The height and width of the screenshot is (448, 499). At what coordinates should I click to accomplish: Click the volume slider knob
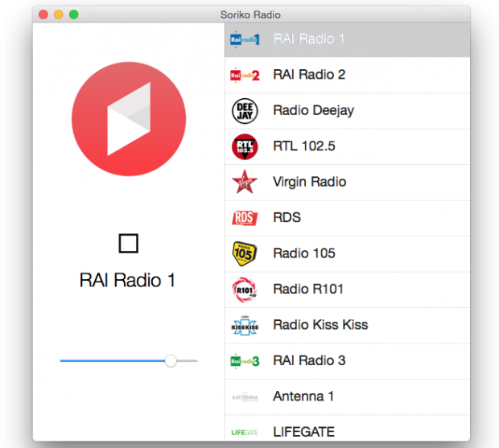click(x=171, y=361)
